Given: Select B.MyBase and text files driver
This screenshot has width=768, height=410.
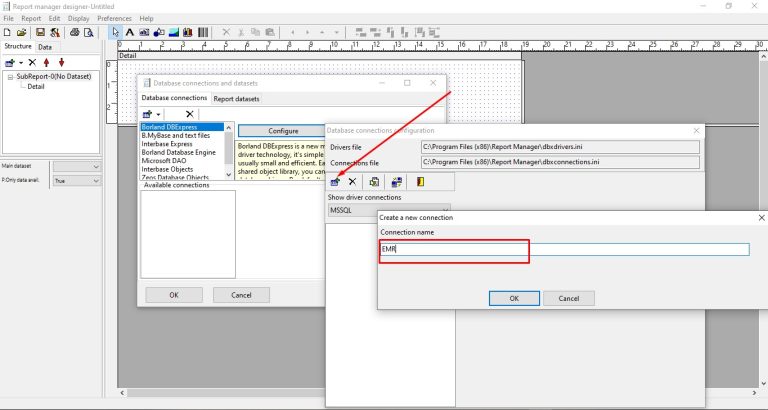Looking at the screenshot, I should (x=176, y=136).
